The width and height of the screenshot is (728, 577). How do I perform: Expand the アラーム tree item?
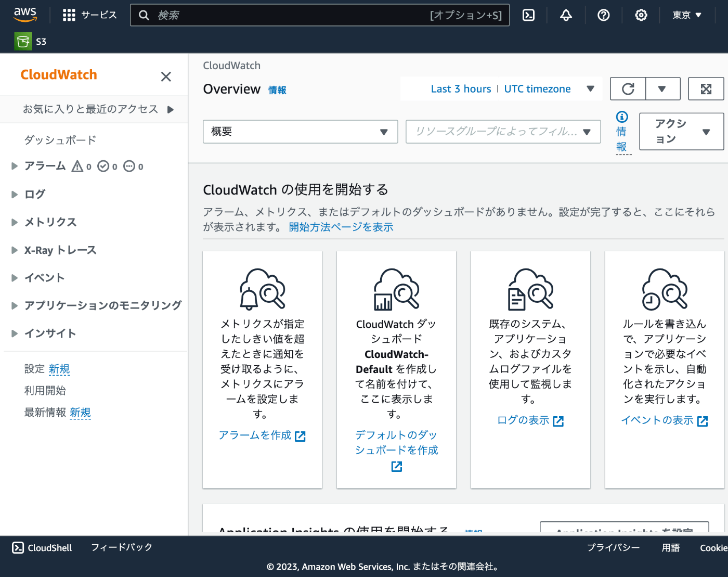[15, 166]
